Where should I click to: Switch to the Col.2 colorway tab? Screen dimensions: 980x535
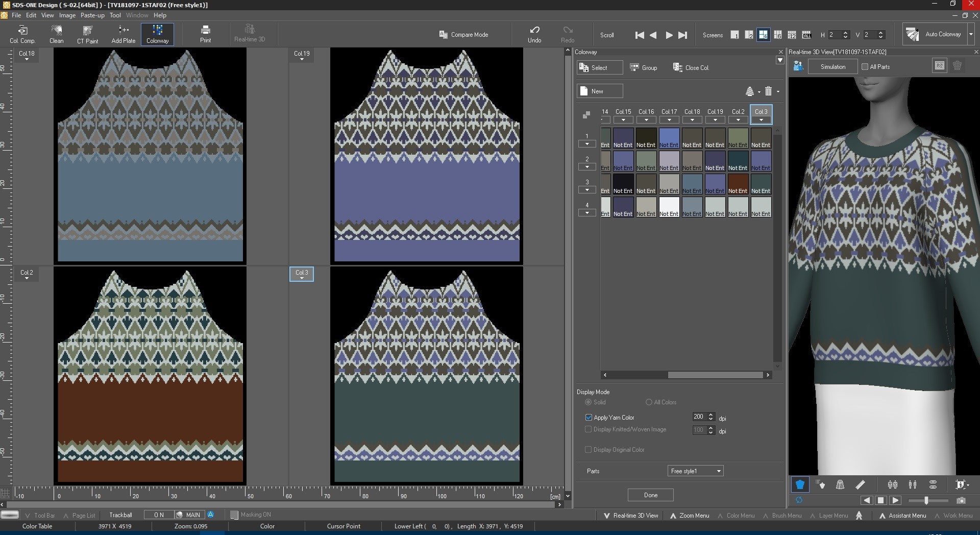pos(738,111)
